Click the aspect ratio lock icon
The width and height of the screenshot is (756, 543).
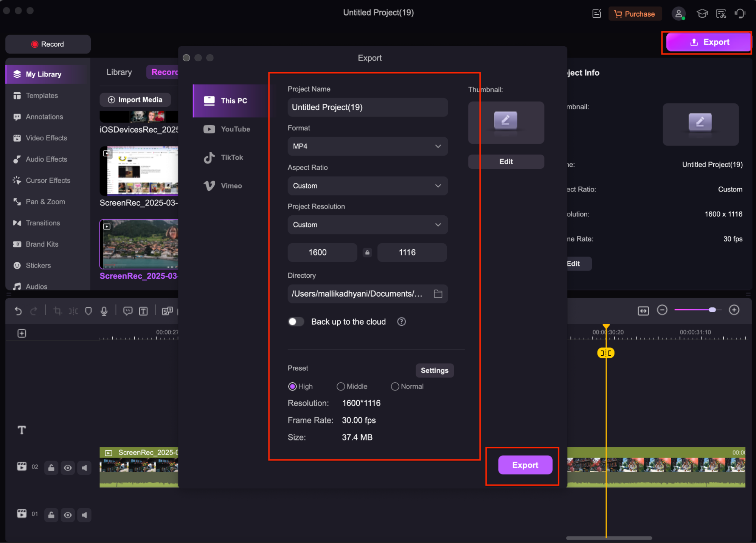pyautogui.click(x=367, y=252)
